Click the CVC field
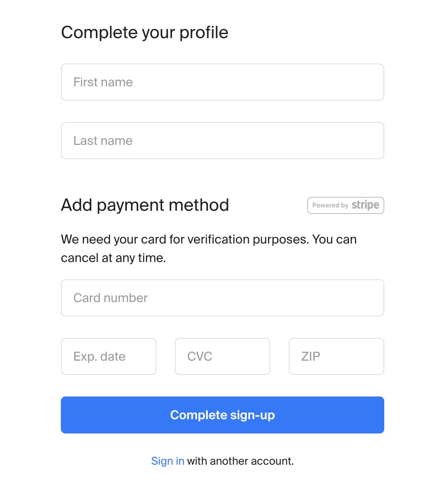Viewport: 432px width, 504px height. pos(222,356)
